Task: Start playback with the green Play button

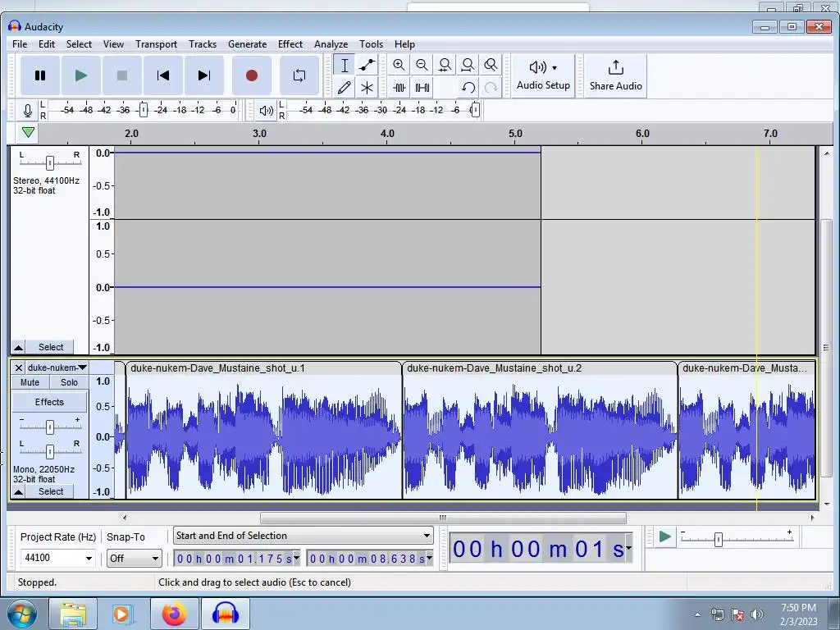Action: [81, 75]
